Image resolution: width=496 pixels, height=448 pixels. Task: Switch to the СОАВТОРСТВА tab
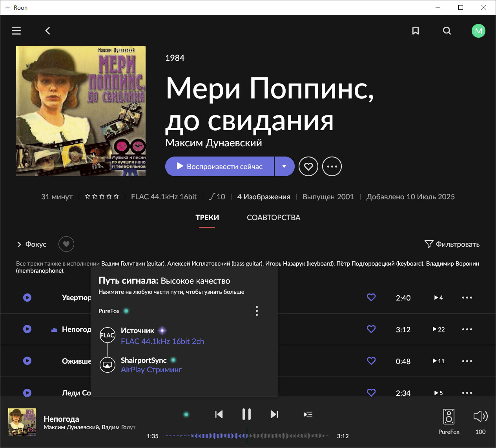[274, 217]
